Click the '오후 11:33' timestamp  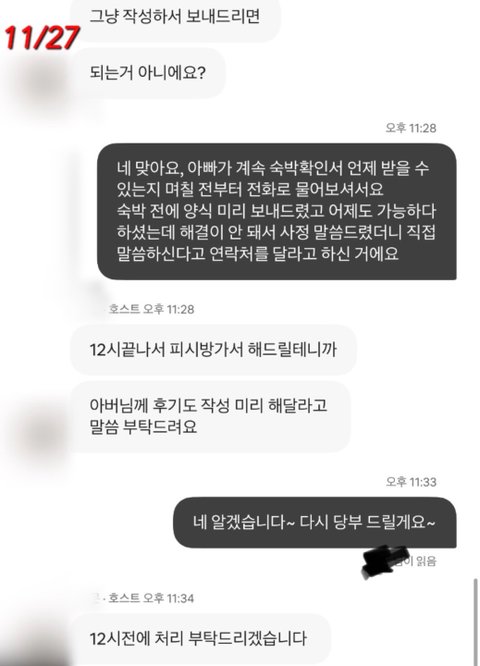pos(411,481)
